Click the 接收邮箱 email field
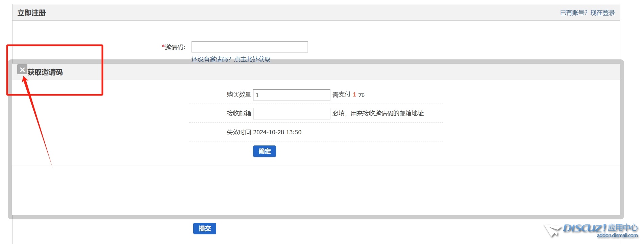The width and height of the screenshot is (644, 244). point(292,114)
